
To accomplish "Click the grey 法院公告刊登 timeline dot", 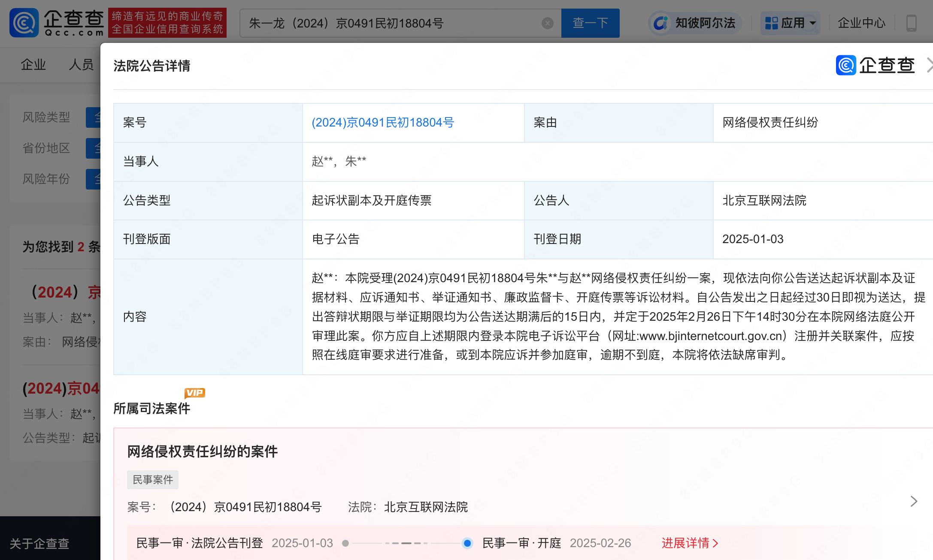I will coord(345,543).
